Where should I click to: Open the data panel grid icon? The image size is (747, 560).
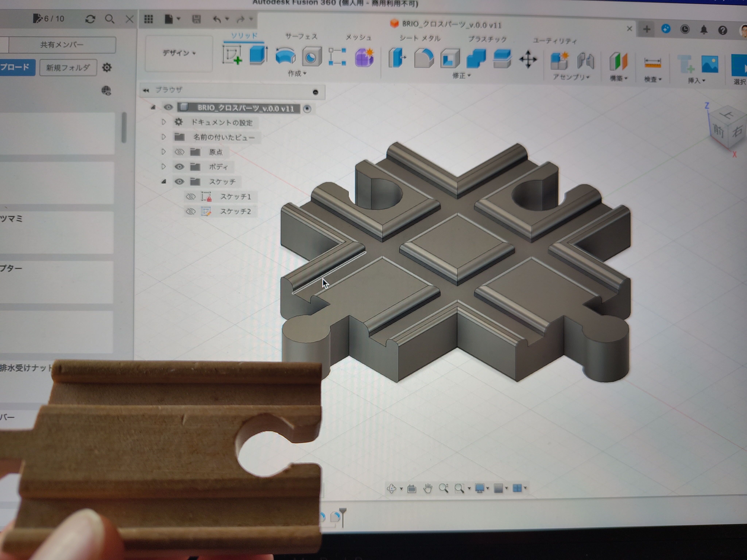[x=149, y=19]
